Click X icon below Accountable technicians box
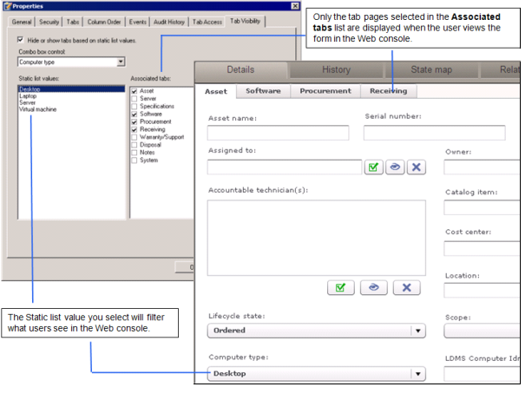The image size is (532, 400). (406, 287)
